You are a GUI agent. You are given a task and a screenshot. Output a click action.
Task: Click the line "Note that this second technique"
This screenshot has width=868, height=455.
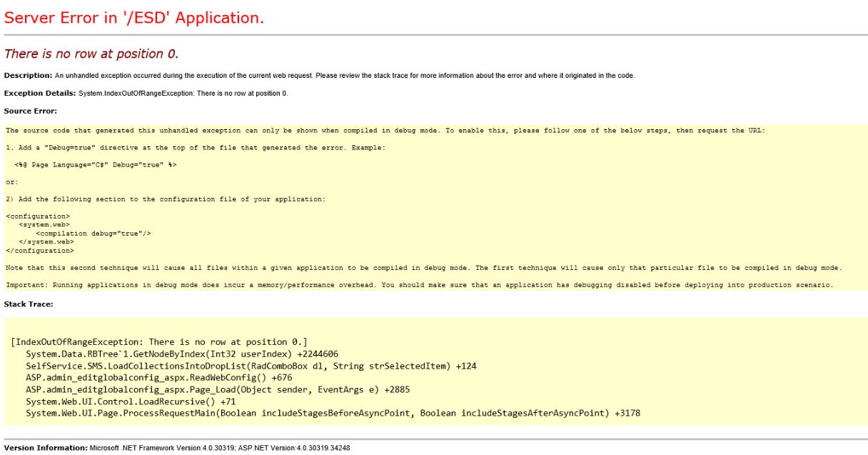point(423,268)
